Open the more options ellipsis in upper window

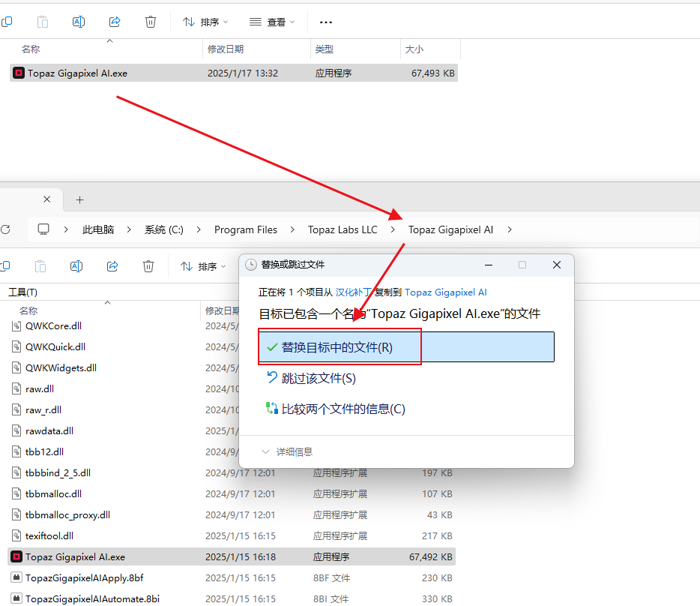(326, 22)
